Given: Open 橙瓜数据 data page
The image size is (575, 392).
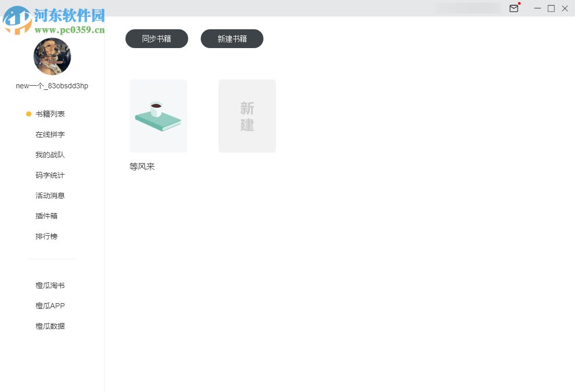Looking at the screenshot, I should pyautogui.click(x=50, y=326).
